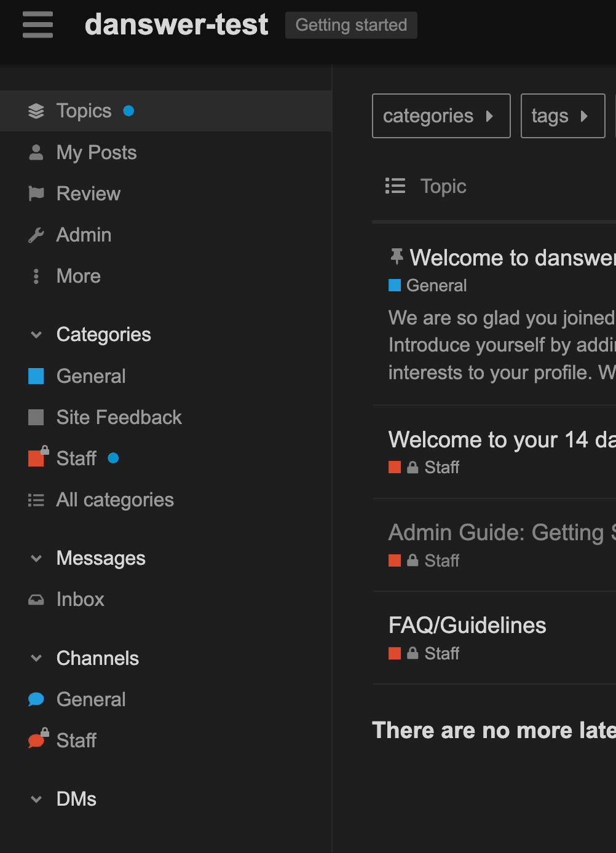This screenshot has height=853, width=616.
Task: Collapse the Channels section
Action: tap(36, 658)
